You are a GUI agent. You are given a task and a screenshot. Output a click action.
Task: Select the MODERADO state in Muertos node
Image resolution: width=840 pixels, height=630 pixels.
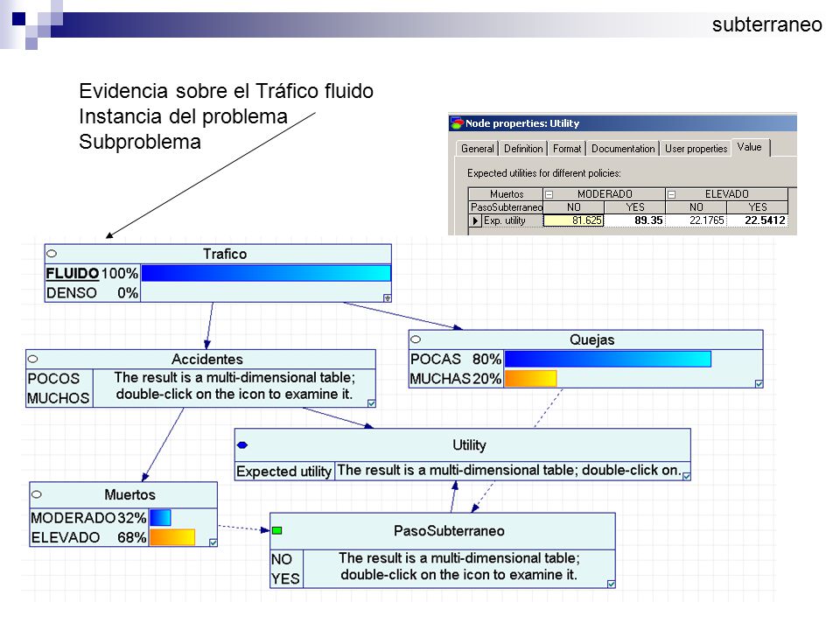point(73,517)
